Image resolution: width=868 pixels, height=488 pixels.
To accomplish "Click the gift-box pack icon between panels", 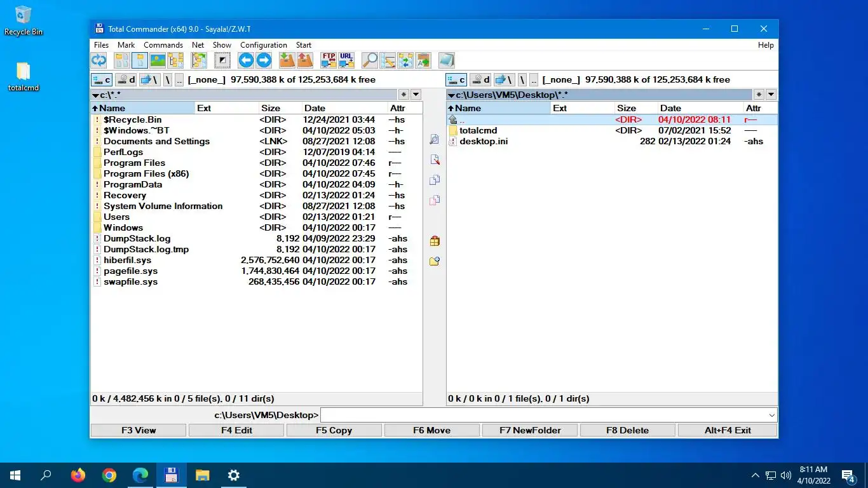I will [435, 241].
